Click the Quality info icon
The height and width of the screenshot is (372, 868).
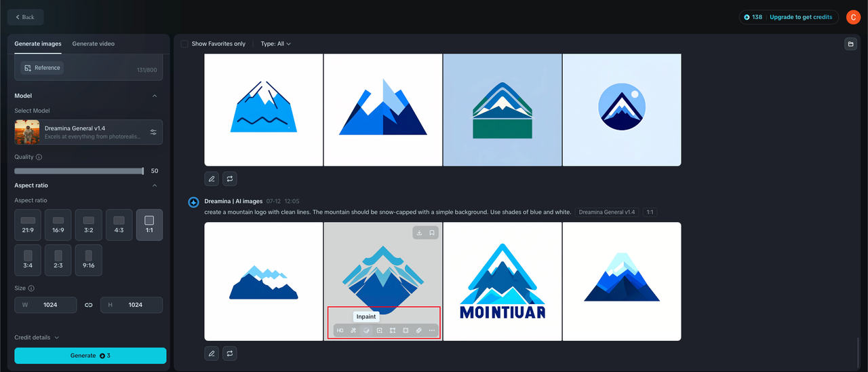click(39, 157)
